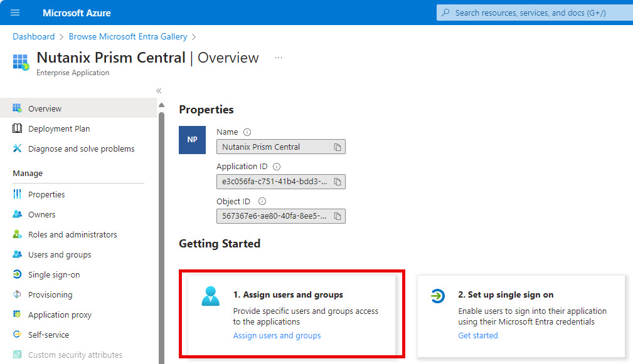Screen dimensions: 633x364
Task: Click the Custom security attributes icon
Action: (x=17, y=355)
